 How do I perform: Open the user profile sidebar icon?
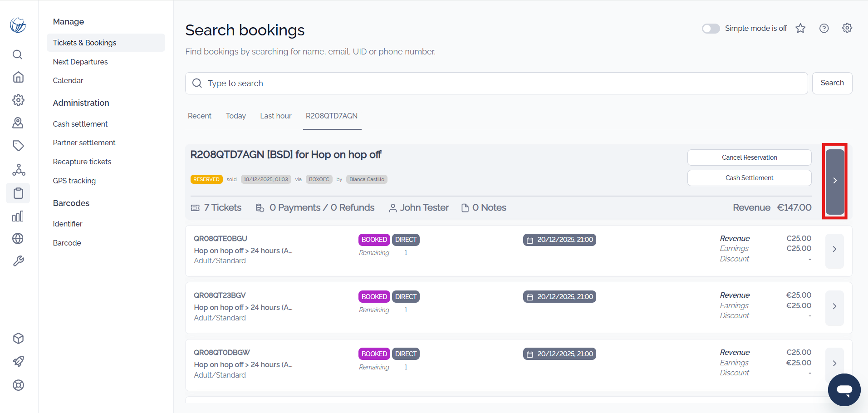click(x=18, y=123)
